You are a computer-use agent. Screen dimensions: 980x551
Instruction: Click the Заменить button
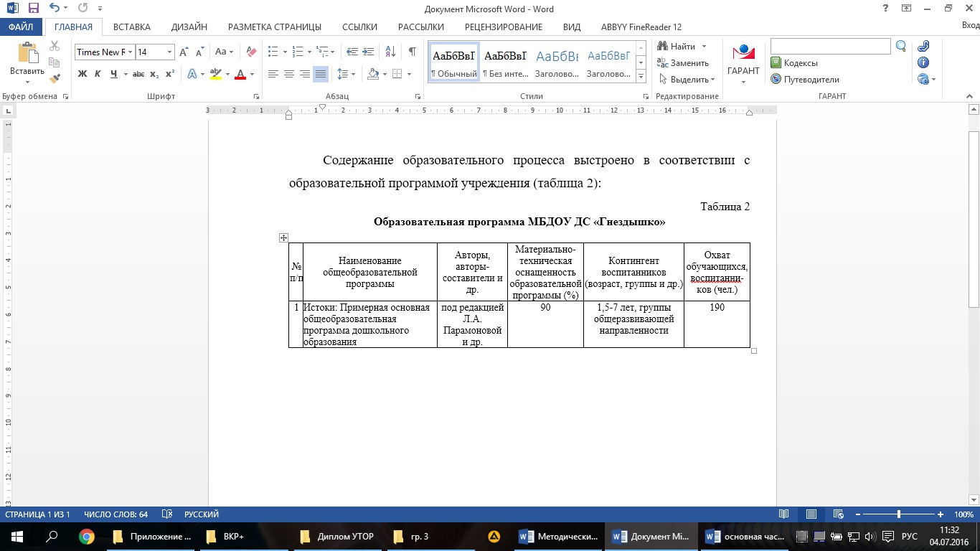683,63
